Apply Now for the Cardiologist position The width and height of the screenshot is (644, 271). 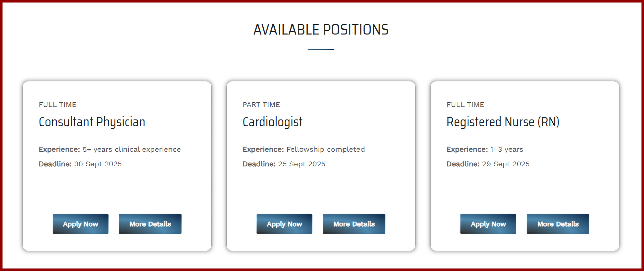284,224
